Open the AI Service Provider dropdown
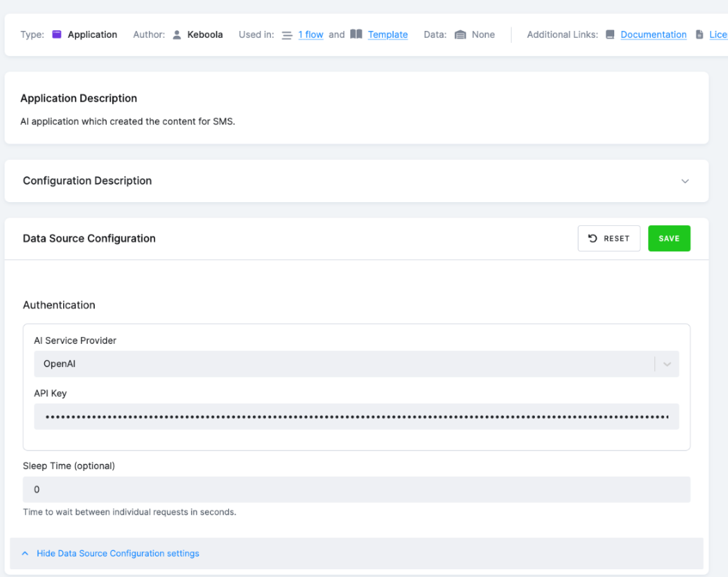The image size is (728, 577). 666,364
